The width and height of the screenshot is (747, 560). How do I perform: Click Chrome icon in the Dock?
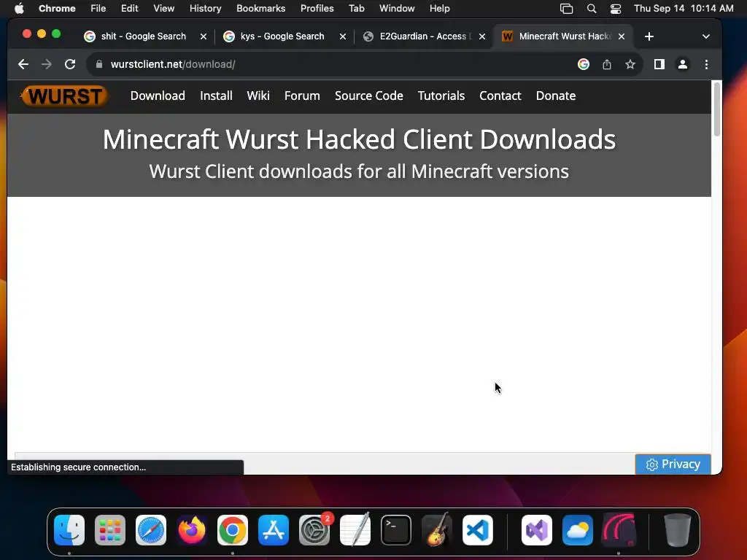tap(233, 530)
